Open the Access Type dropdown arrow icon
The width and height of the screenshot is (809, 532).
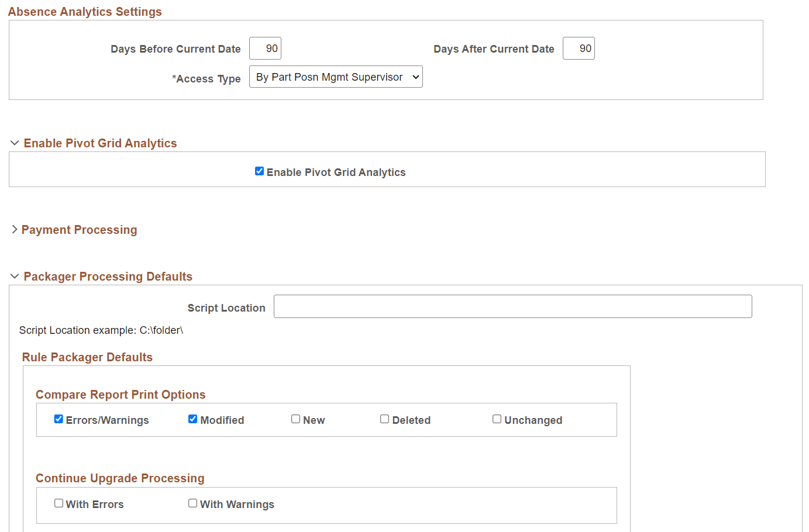[416, 77]
